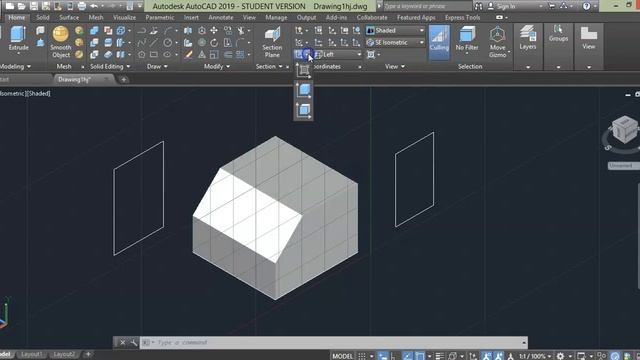The image size is (640, 360).
Task: Click the Move Gizmo tool
Action: [x=498, y=42]
